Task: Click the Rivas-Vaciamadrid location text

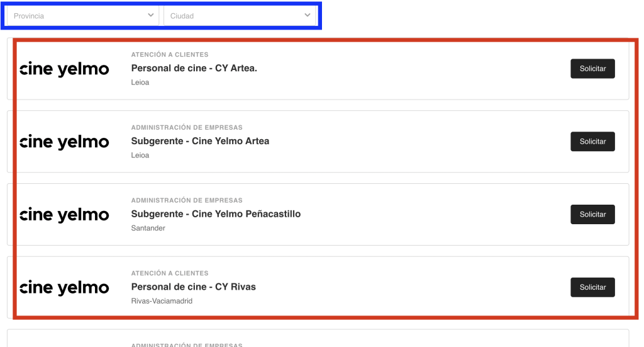Action: pyautogui.click(x=162, y=301)
